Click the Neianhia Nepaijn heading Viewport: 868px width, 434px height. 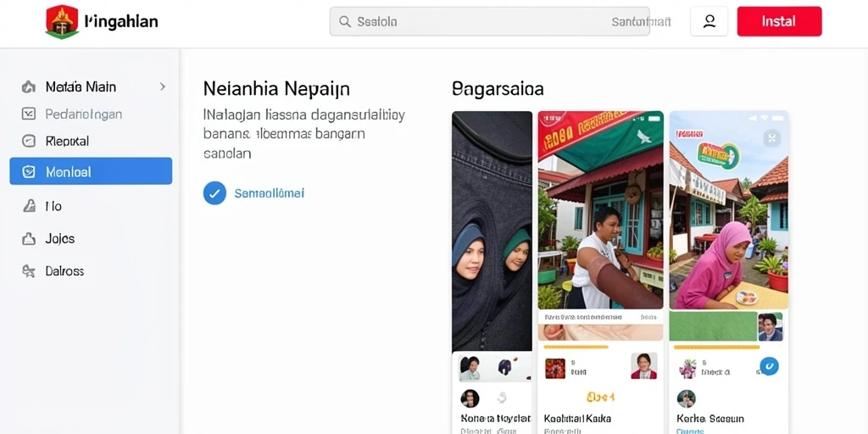[276, 88]
